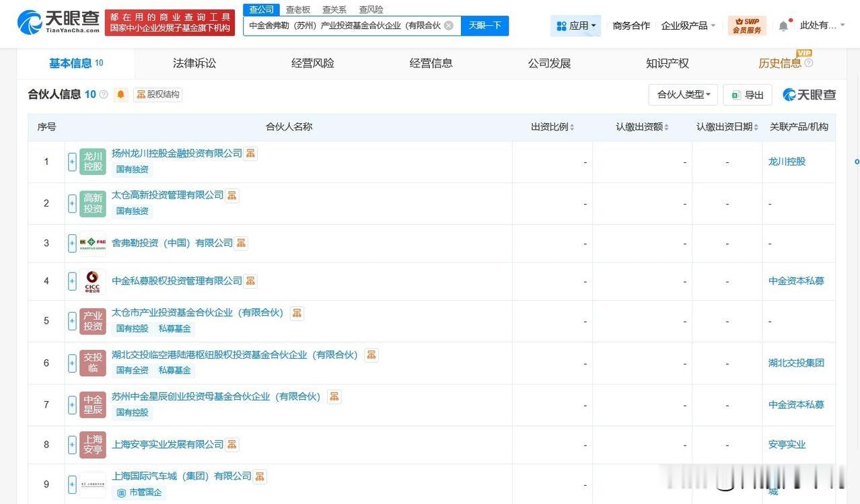
Task: Click the 上海安亭 logo thumbnail in row 8
Action: click(93, 445)
